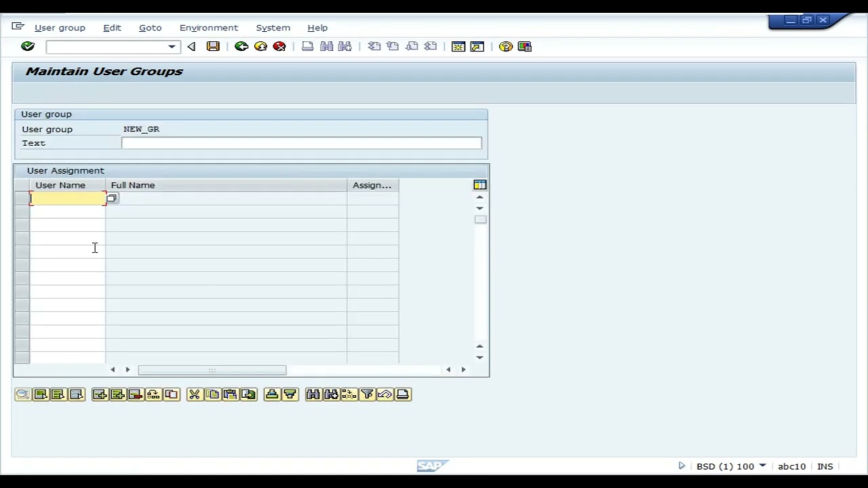Click the Sort Ascending icon
Screen dimensions: 868x488
(x=272, y=394)
